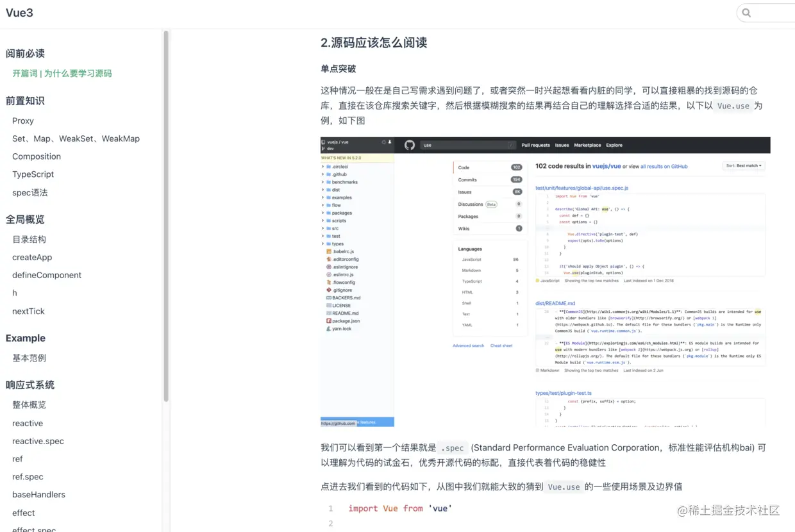795x532 pixels.
Task: Open the Vue3 site title link
Action: tap(19, 13)
